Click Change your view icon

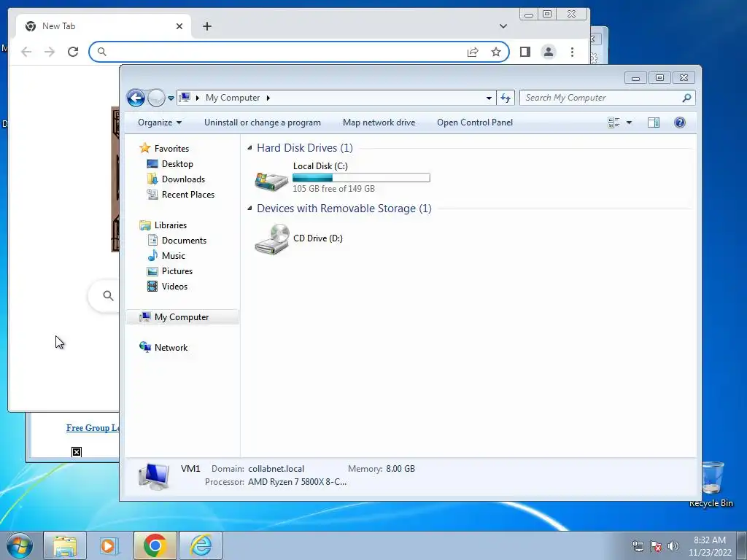[614, 122]
